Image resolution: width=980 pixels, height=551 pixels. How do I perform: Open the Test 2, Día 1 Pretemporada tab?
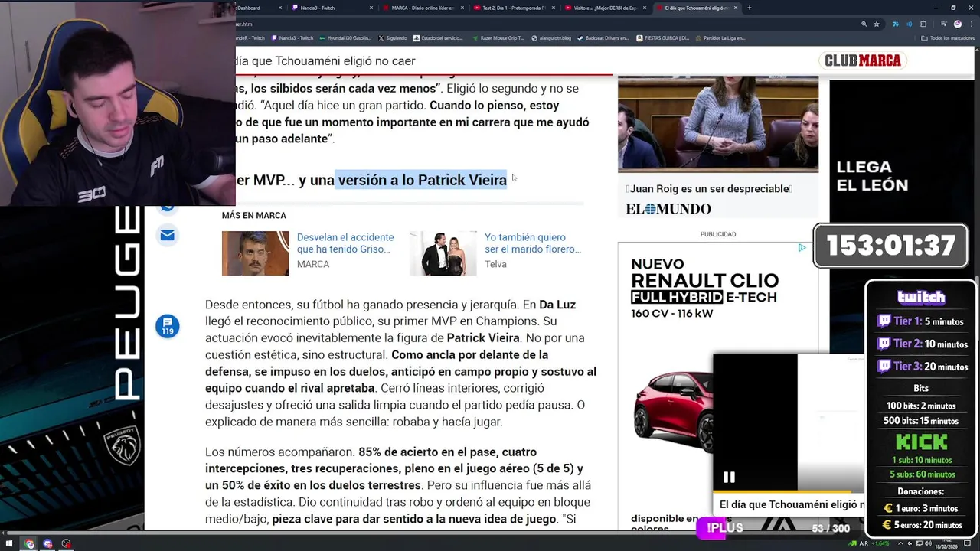514,8
